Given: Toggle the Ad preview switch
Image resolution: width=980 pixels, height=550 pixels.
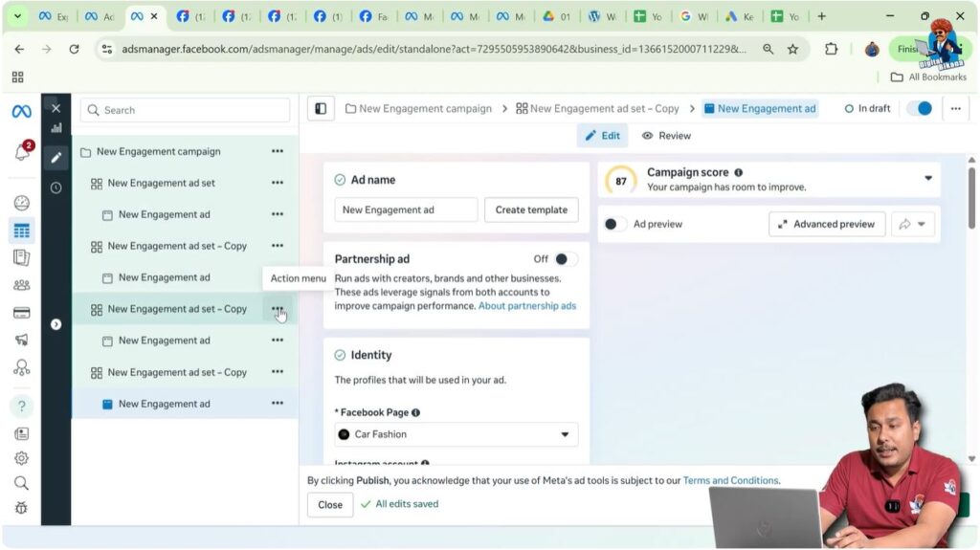Looking at the screenshot, I should tap(615, 224).
